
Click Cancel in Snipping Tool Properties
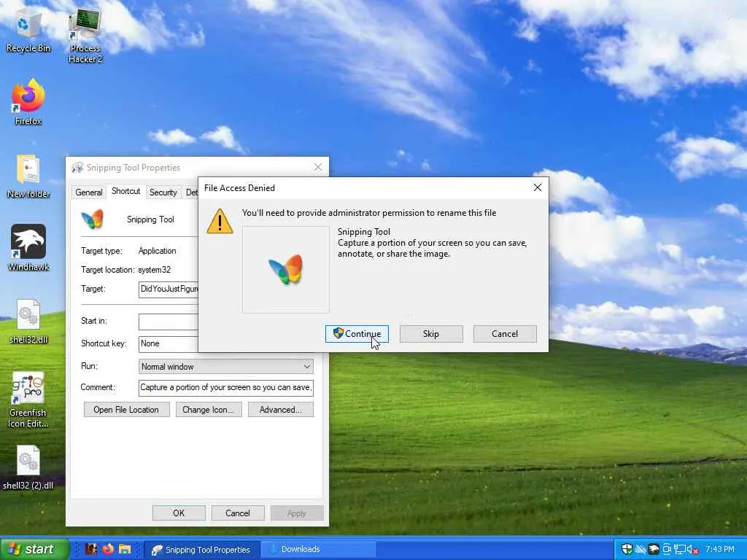pyautogui.click(x=238, y=513)
